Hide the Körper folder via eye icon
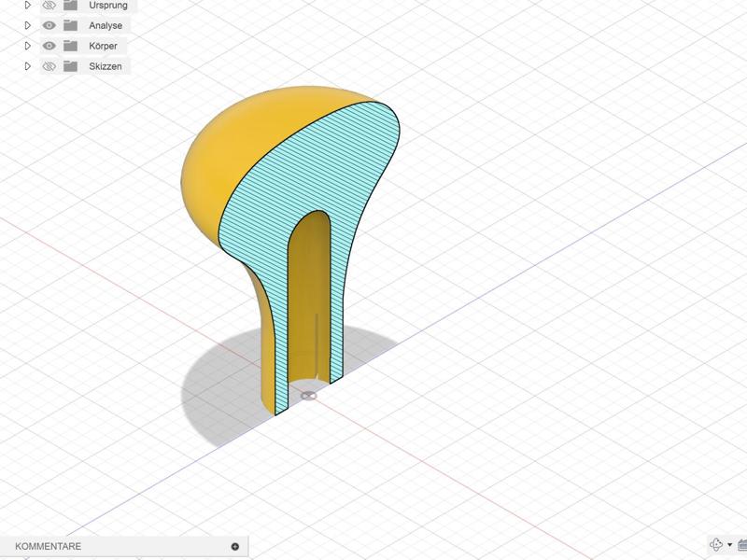747x560 pixels. (49, 46)
